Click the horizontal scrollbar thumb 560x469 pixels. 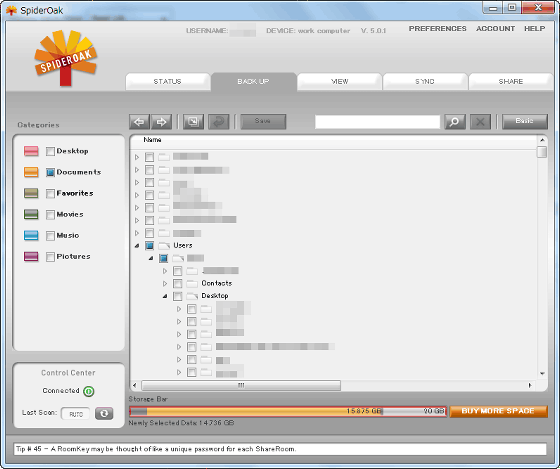241,385
